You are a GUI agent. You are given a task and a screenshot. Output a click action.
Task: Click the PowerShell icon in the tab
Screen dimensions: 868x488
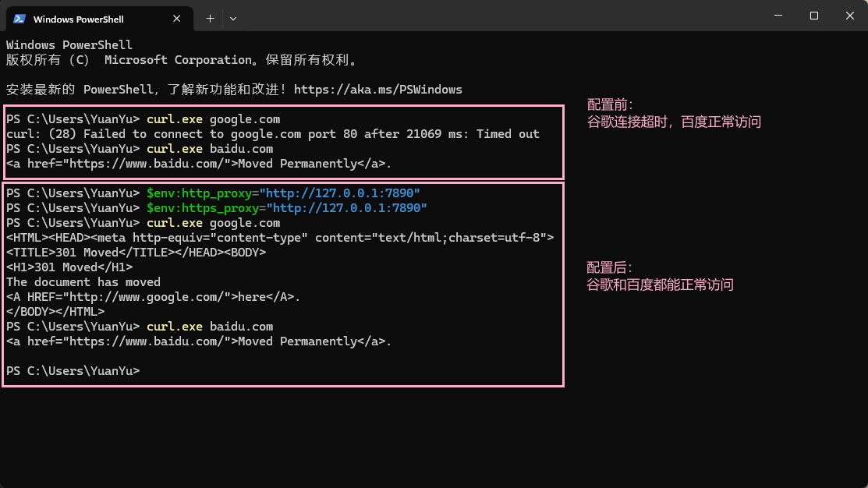[x=19, y=18]
